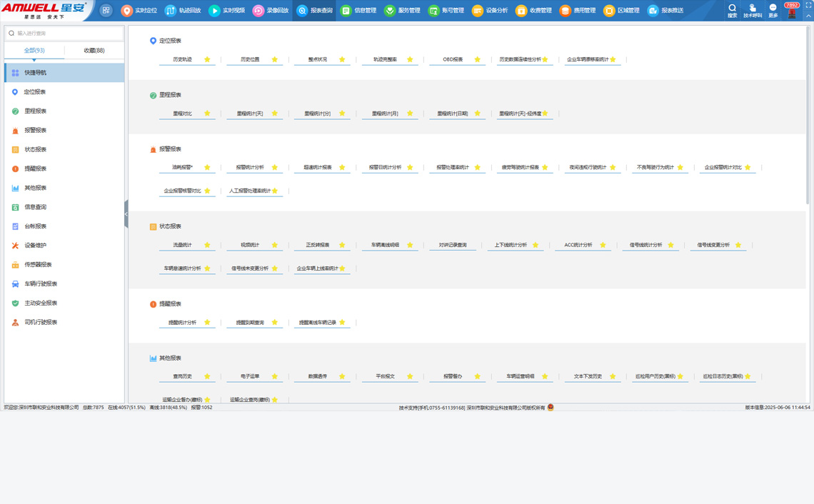814x504 pixels.
Task: Switch to the 收藏(88) tab
Action: click(94, 51)
